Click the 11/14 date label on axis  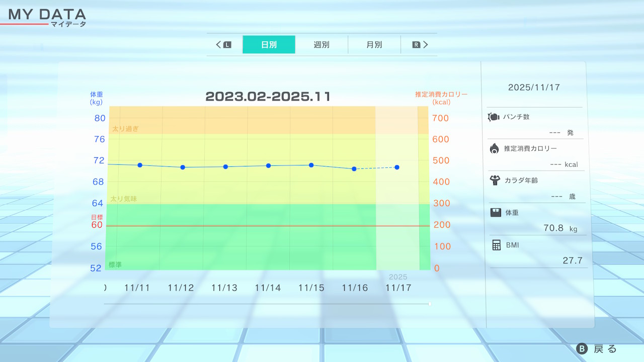[x=268, y=288]
